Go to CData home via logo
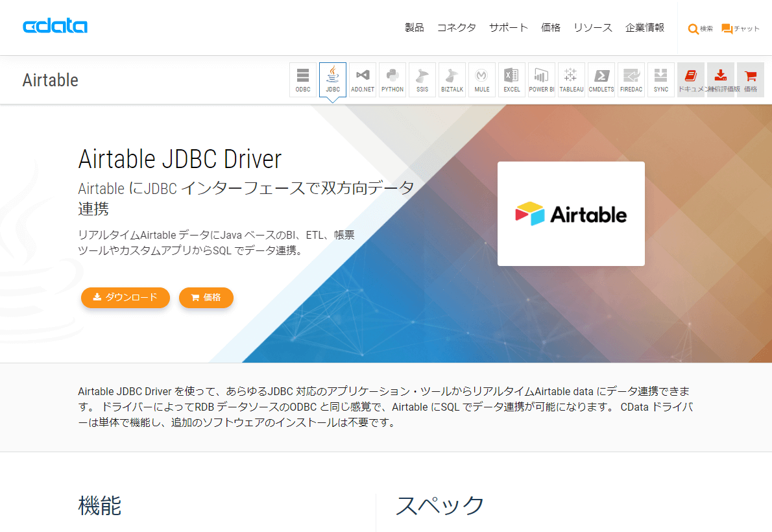772x532 pixels. click(55, 26)
